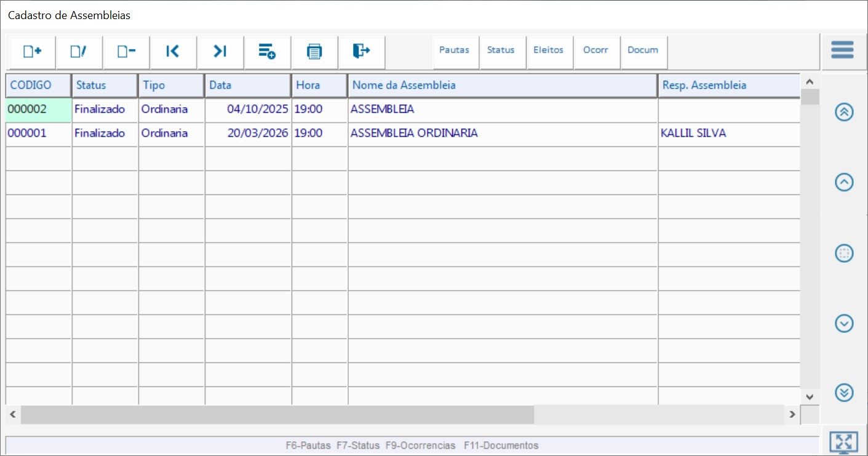Image resolution: width=868 pixels, height=456 pixels.
Task: Go to first record in toolbar
Action: click(173, 52)
